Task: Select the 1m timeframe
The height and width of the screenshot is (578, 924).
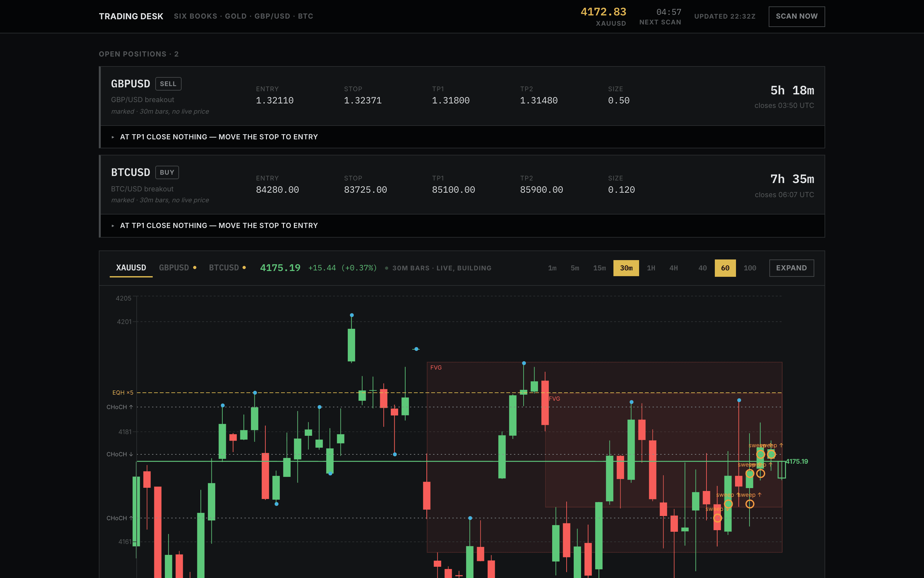Action: click(x=552, y=268)
